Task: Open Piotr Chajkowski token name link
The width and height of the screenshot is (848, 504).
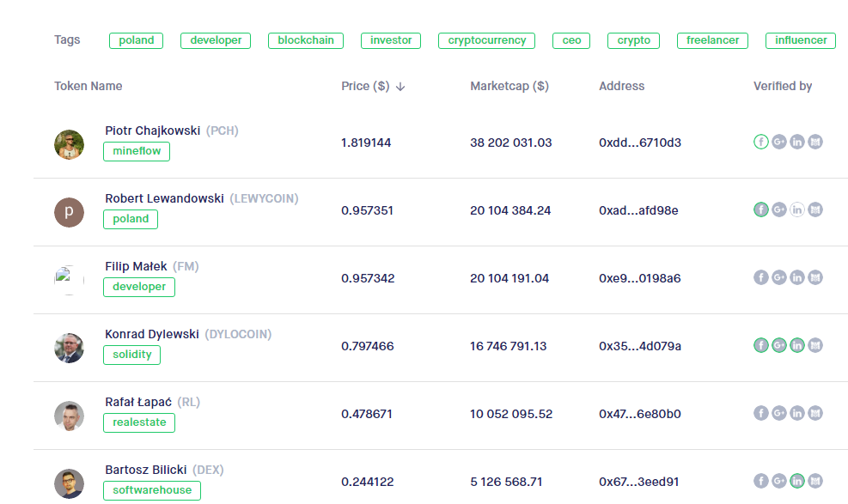Action: pyautogui.click(x=152, y=131)
